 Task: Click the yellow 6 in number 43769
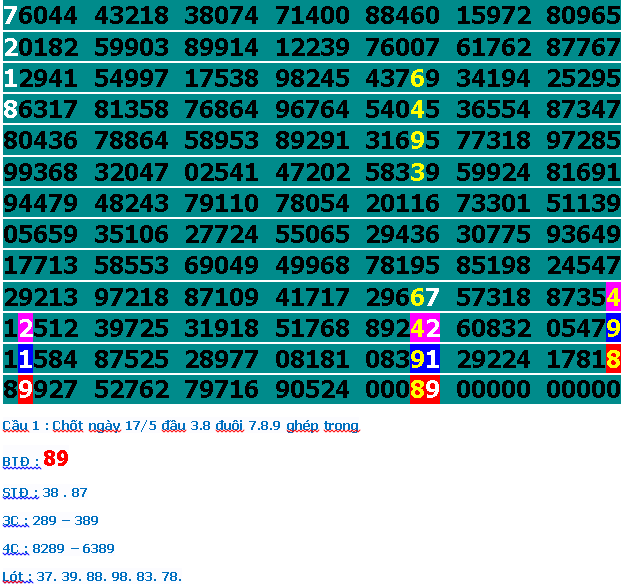(418, 79)
